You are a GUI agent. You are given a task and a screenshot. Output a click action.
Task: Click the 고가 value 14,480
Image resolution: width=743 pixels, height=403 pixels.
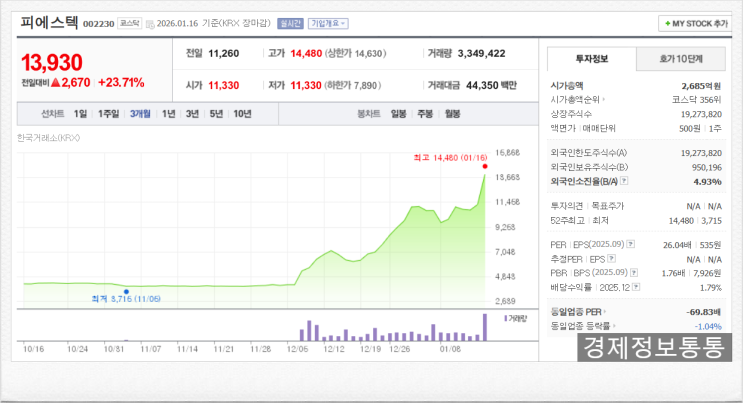click(306, 54)
